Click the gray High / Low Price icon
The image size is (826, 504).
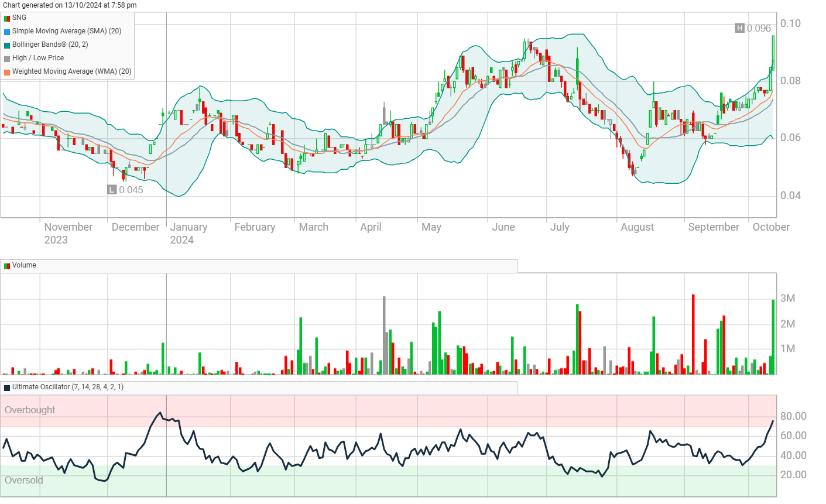[7, 59]
